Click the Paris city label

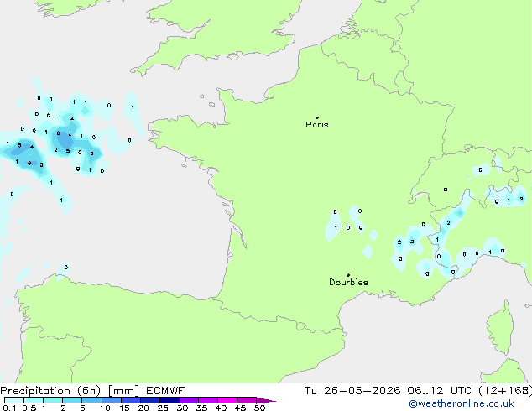pos(317,125)
